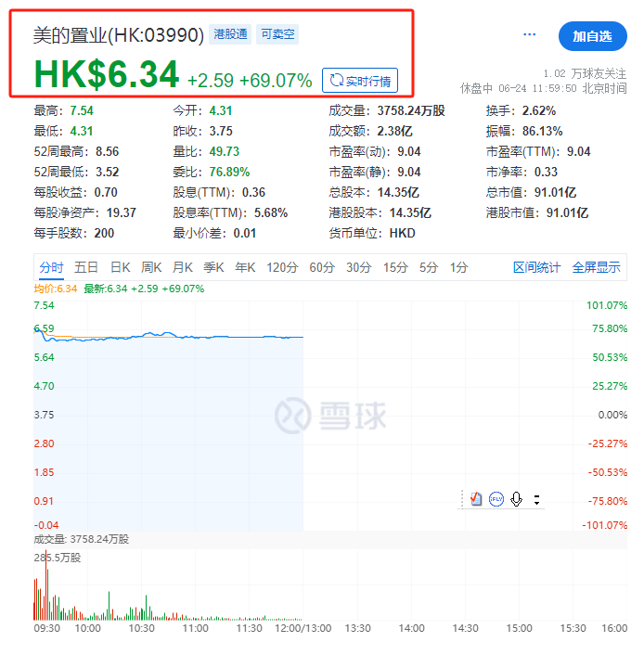This screenshot has height=655, width=644.
Task: Click the price HK$6.34
Action: coord(107,74)
